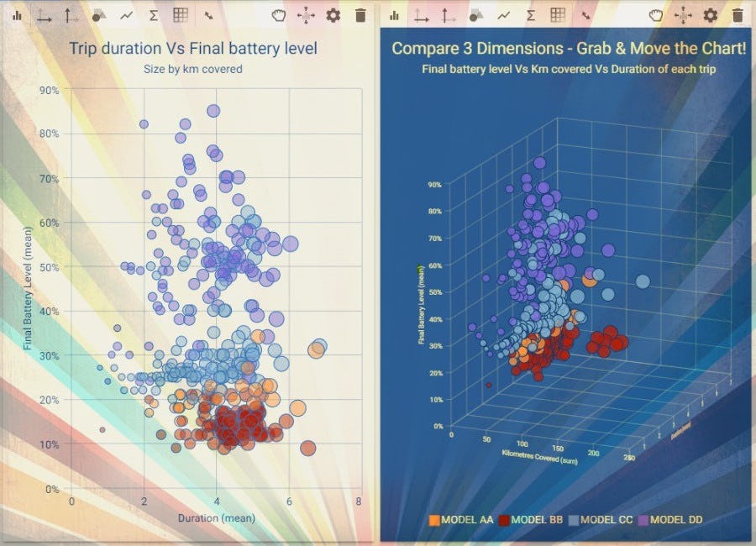
Task: Click subtitle 'Final battery level Vs Km covered Vs Duration'
Action: coord(569,69)
